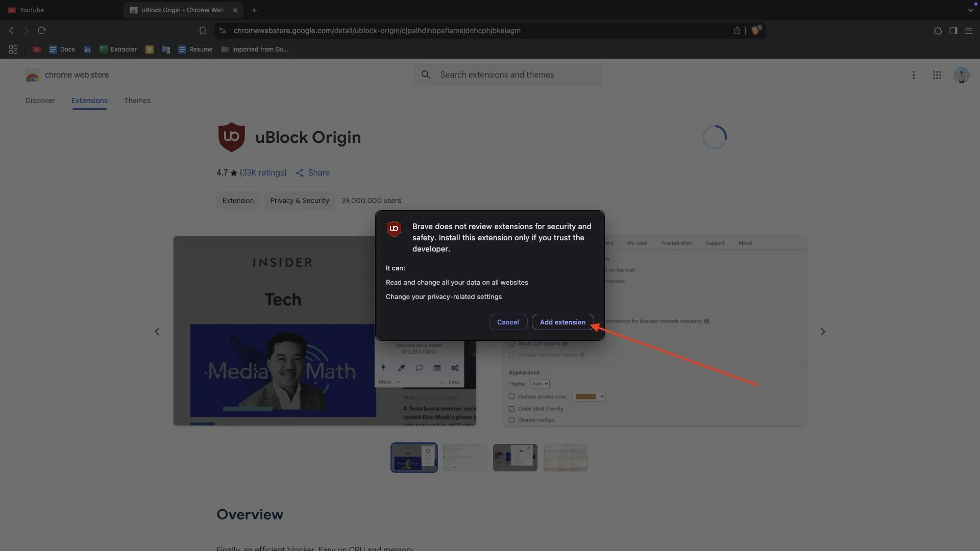Click the search magnifier icon

[x=426, y=75]
